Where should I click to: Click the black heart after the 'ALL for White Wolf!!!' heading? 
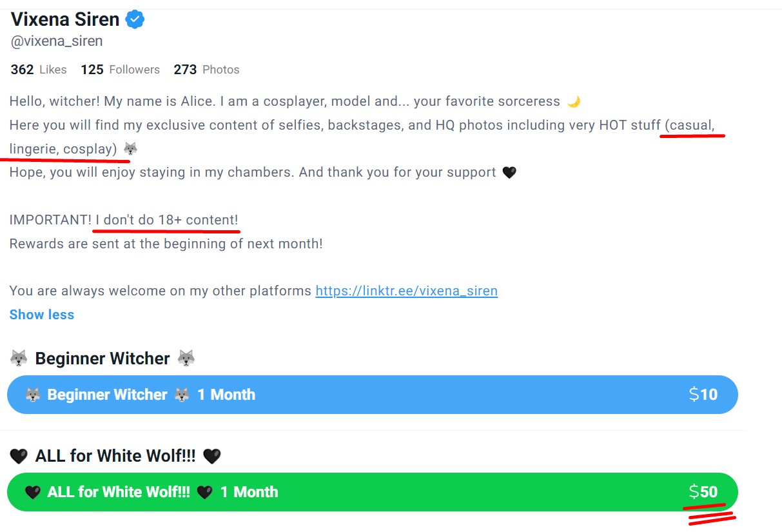point(211,457)
